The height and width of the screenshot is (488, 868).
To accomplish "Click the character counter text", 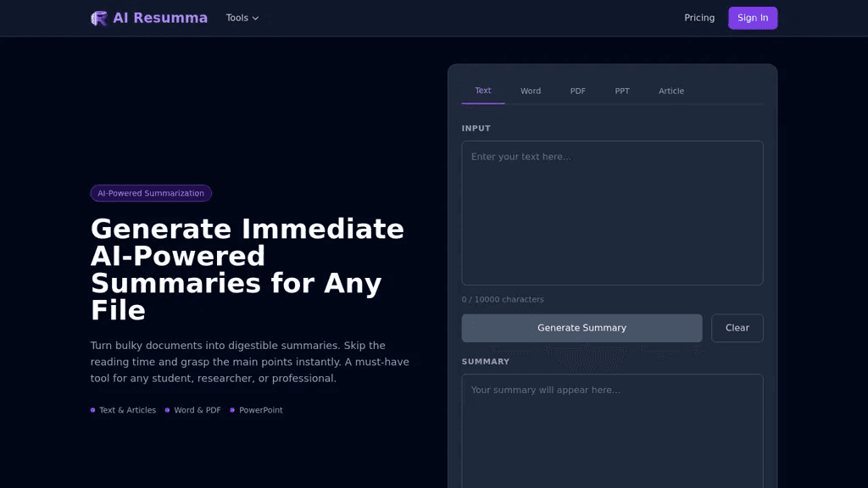I will click(x=503, y=299).
